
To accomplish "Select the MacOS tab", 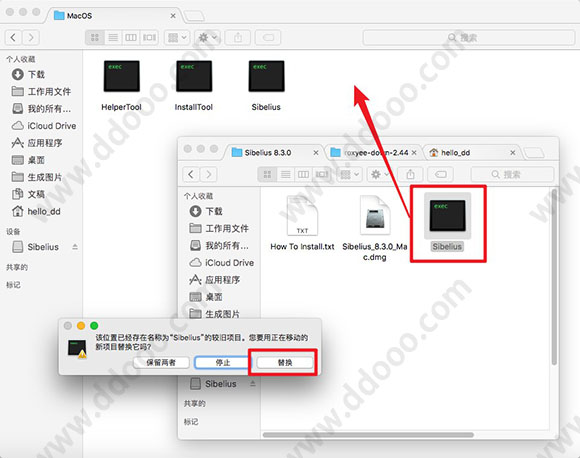I will coord(113,16).
